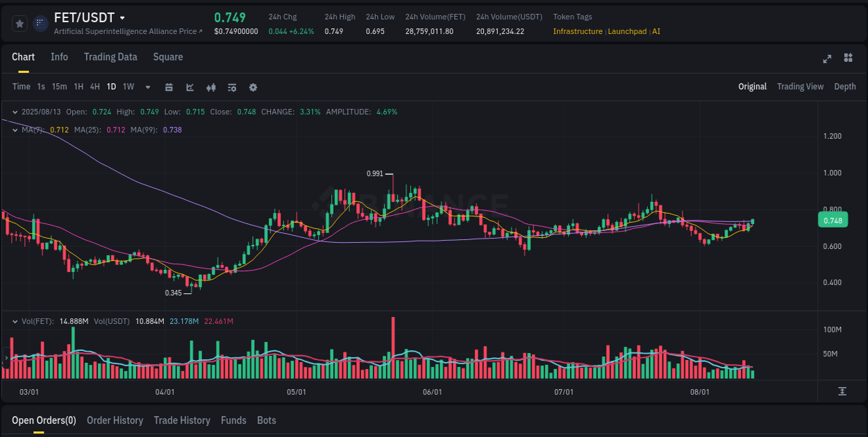Expand chart to fullscreen with arrows icon
This screenshot has height=437, width=868.
(x=827, y=59)
